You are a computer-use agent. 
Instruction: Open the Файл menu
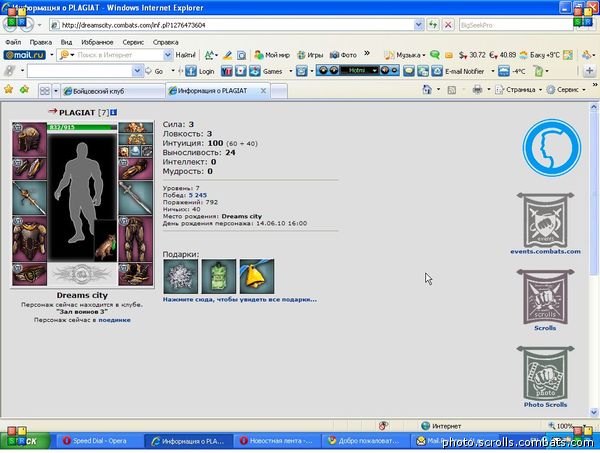point(13,42)
